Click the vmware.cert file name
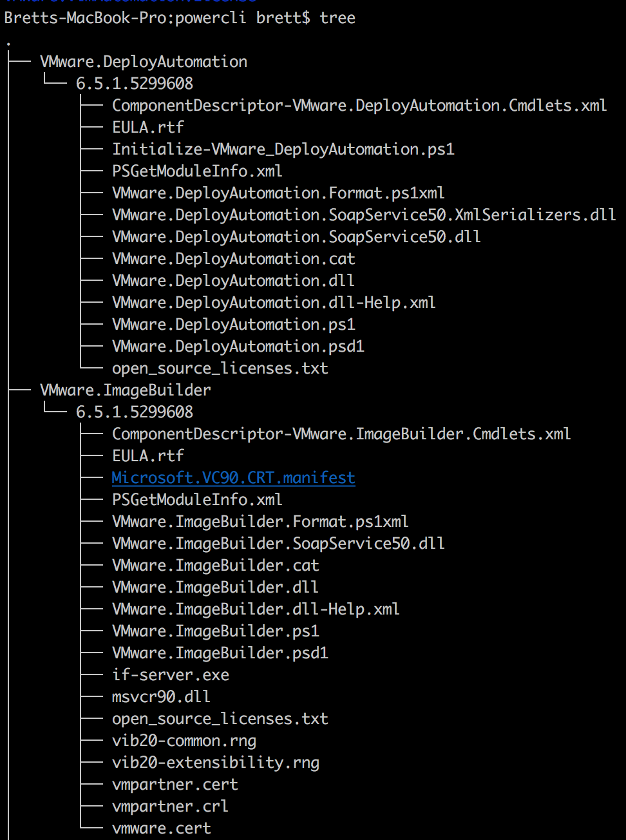Screen dimensions: 626x840 [x=162, y=828]
